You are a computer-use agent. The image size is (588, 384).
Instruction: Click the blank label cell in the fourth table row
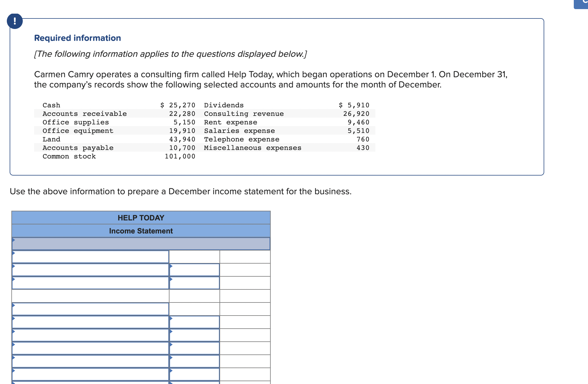click(90, 296)
